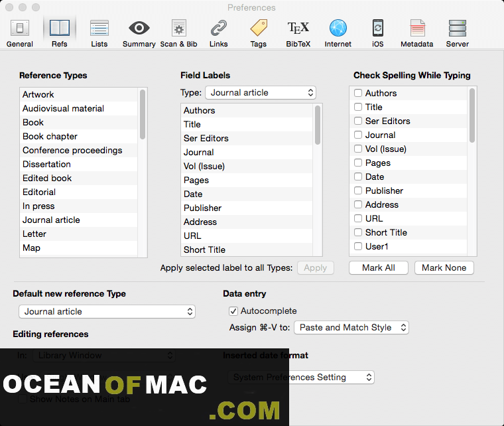
Task: Check the User1 spelling box
Action: 358,246
